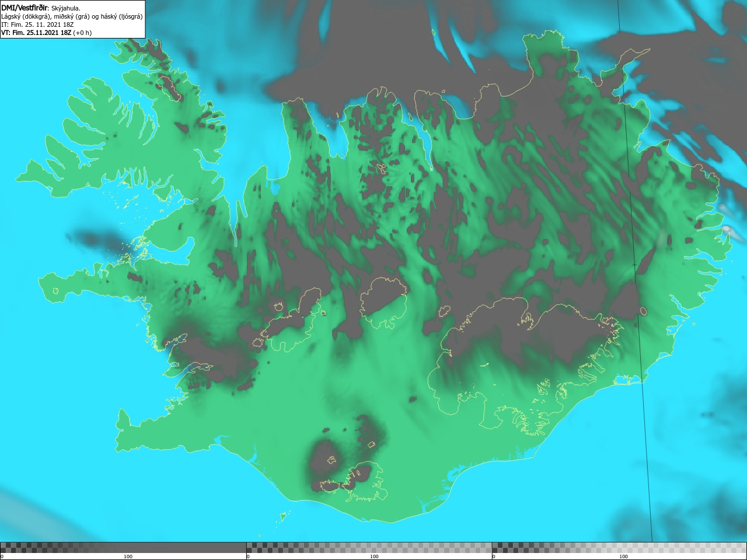
Task: Click the 'Lágský (dökkgrá), miðský (grá)' legend line
Action: tap(72, 16)
